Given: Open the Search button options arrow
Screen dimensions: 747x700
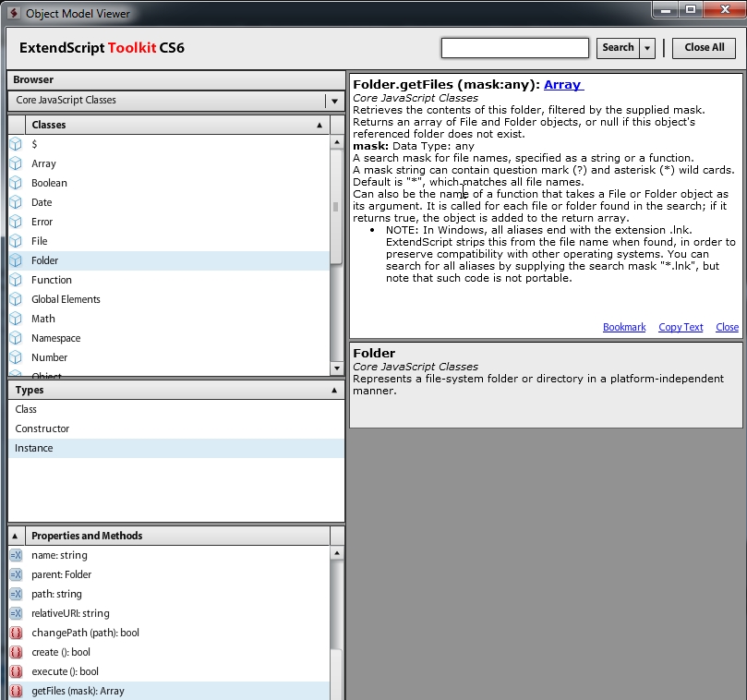Looking at the screenshot, I should pos(647,48).
